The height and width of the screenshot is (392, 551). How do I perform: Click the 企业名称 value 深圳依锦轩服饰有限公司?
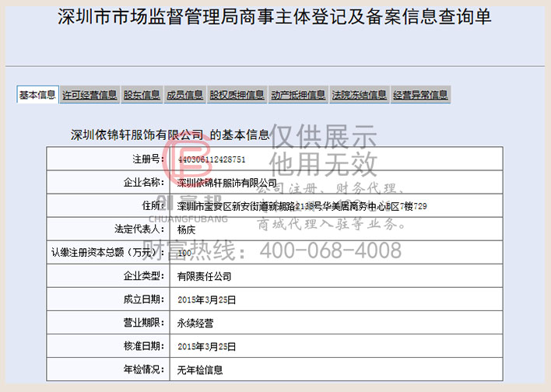pyautogui.click(x=227, y=183)
